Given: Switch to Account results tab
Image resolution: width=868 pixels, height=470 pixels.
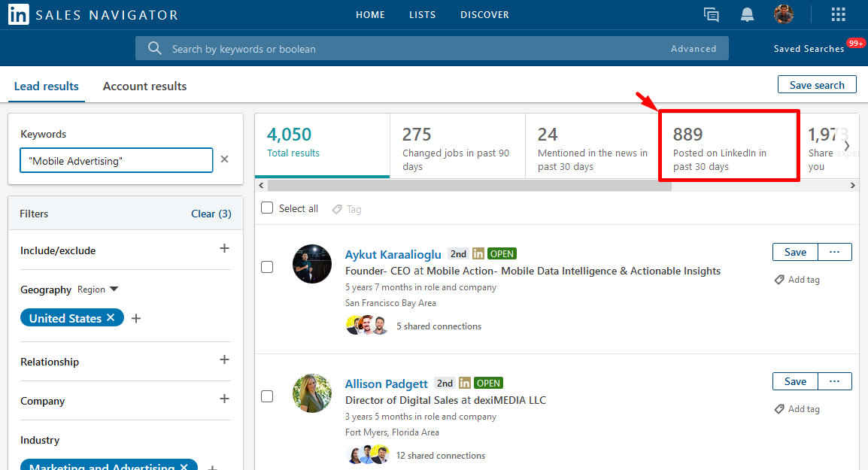Looking at the screenshot, I should (144, 86).
